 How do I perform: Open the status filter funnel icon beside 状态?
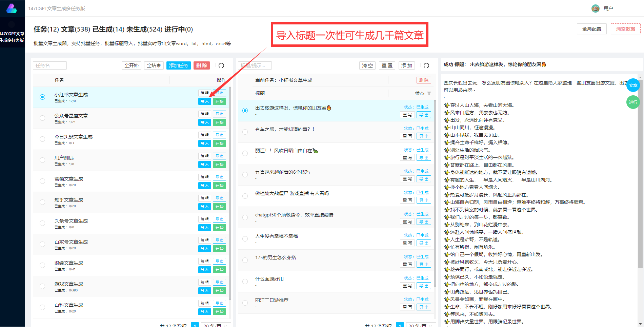coord(429,93)
